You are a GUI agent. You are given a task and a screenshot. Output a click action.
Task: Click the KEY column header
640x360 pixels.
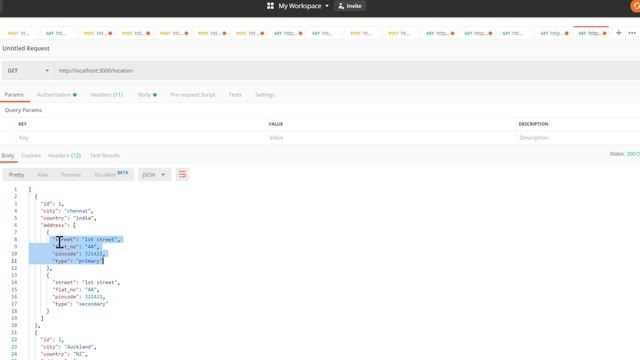point(22,124)
